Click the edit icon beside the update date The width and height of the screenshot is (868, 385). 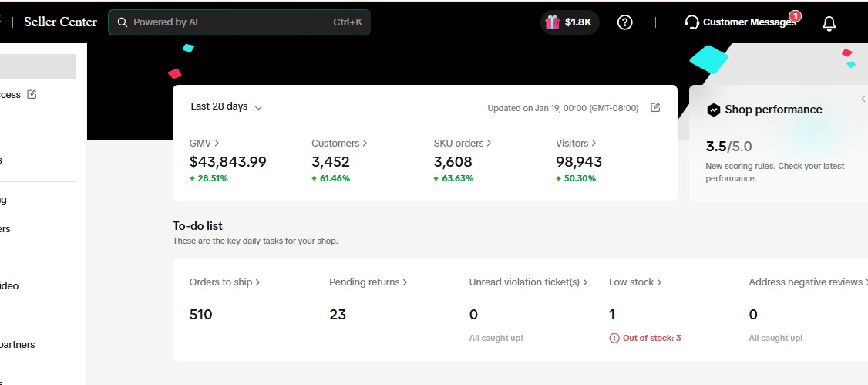pos(655,107)
